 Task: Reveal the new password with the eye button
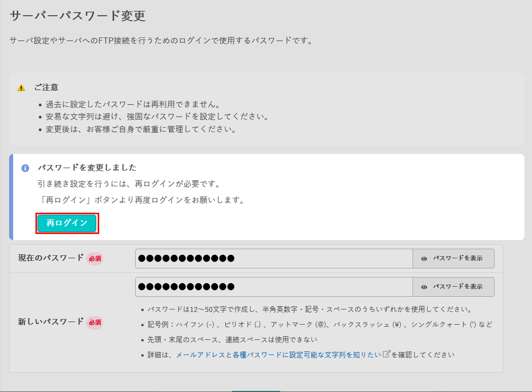point(453,287)
